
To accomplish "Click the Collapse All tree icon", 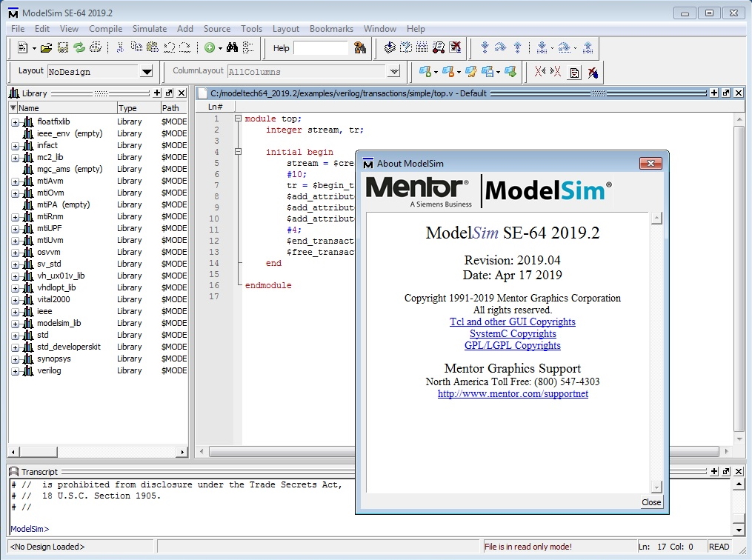I will [248, 47].
